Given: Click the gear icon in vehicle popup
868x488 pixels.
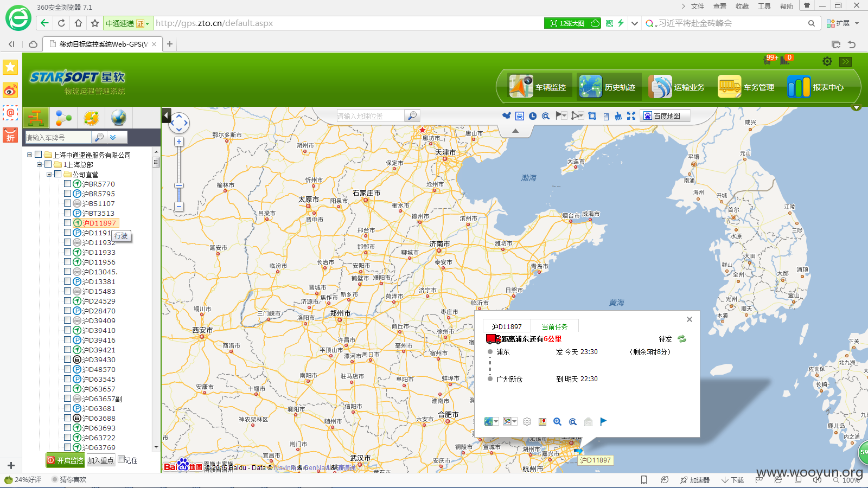Looking at the screenshot, I should click(x=527, y=421).
